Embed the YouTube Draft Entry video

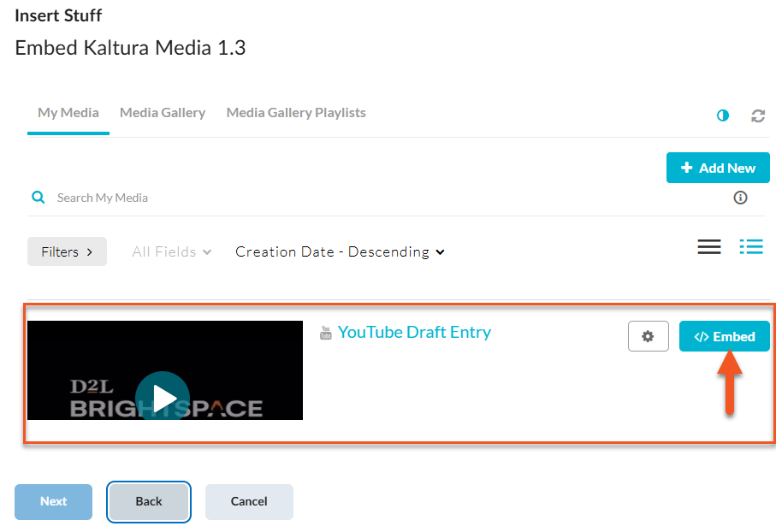coord(724,336)
